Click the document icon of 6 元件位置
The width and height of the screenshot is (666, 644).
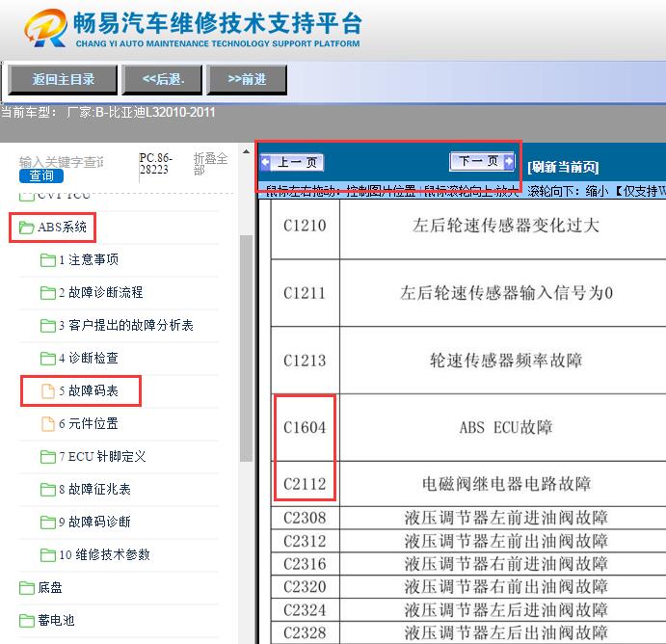[x=48, y=424]
